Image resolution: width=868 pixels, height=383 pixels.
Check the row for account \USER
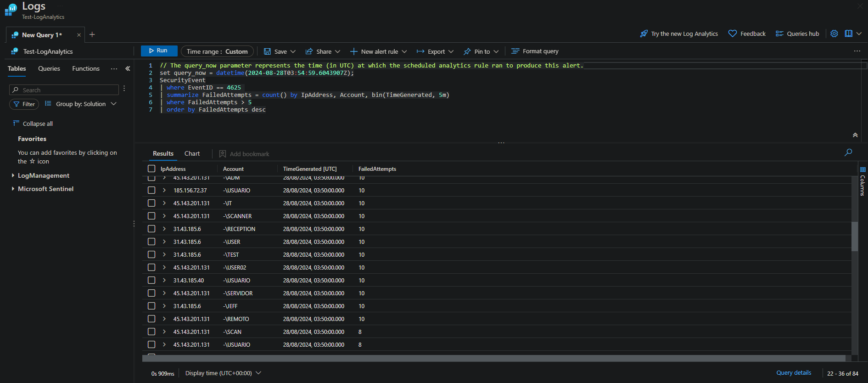pos(151,242)
